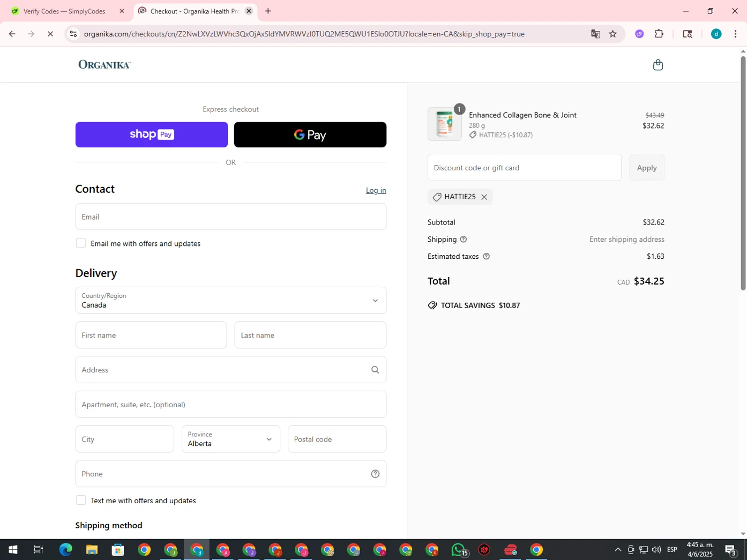747x560 pixels.
Task: Open Task View on the taskbar
Action: pyautogui.click(x=38, y=550)
